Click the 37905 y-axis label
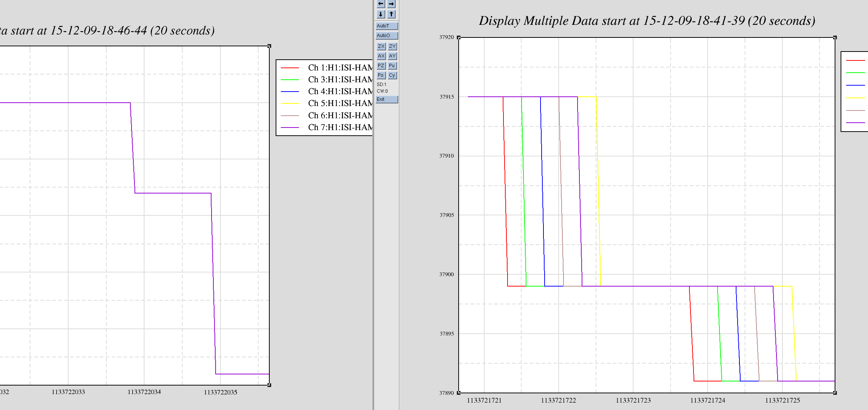This screenshot has height=410, width=868. pos(446,215)
